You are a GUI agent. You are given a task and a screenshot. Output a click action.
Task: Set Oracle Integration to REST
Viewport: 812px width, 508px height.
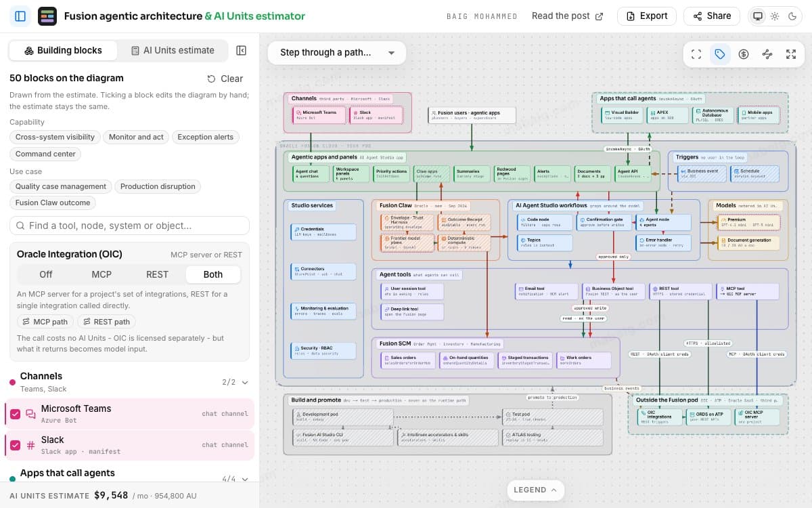tap(157, 274)
